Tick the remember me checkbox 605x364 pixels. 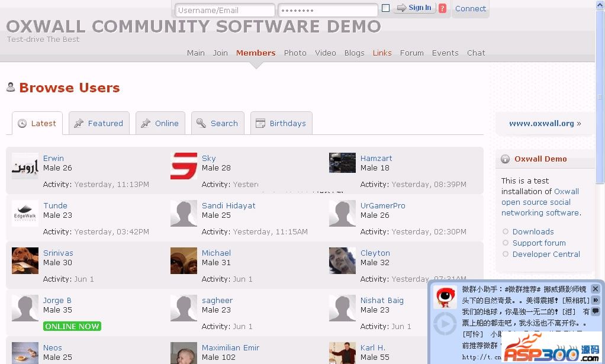tap(385, 8)
